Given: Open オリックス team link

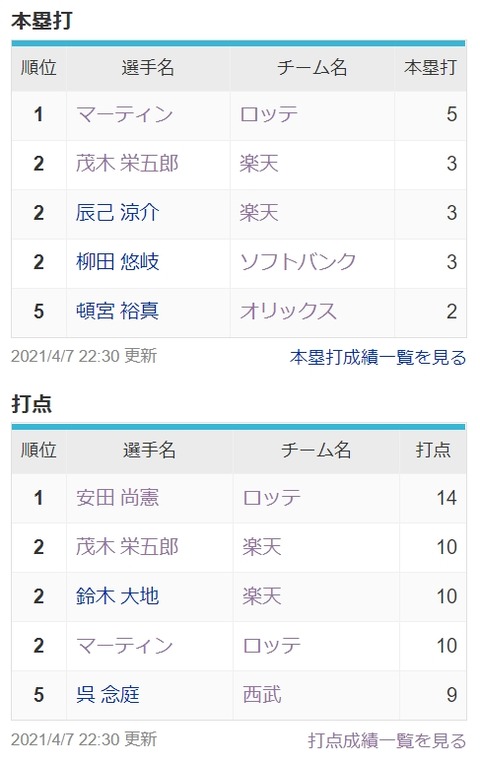Looking at the screenshot, I should (288, 311).
